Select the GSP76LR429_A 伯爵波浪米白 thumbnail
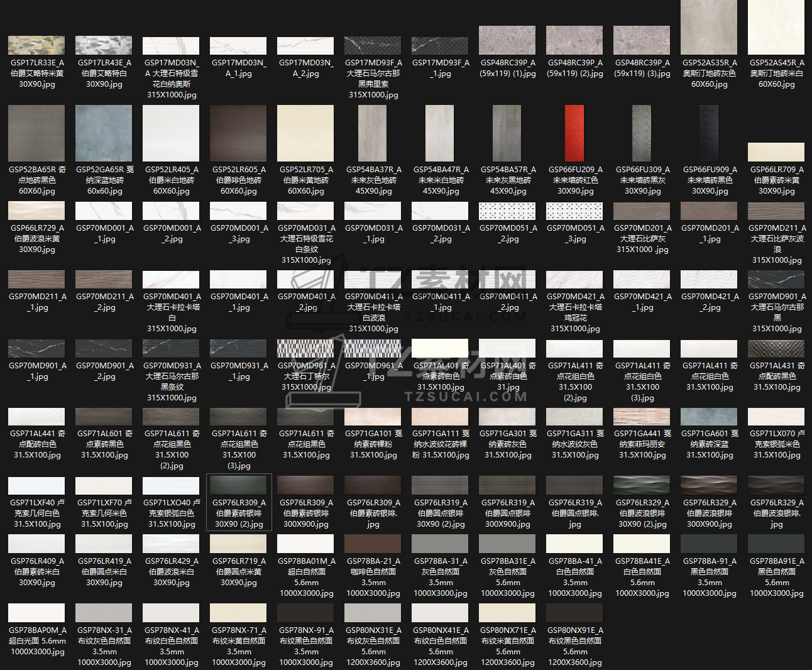The image size is (812, 670). (x=171, y=544)
